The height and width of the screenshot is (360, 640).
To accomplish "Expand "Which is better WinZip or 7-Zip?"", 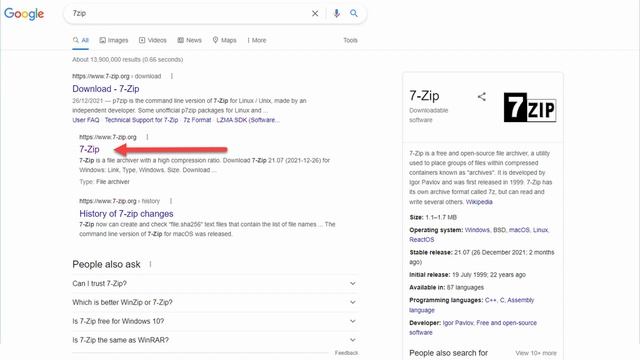I will point(214,302).
